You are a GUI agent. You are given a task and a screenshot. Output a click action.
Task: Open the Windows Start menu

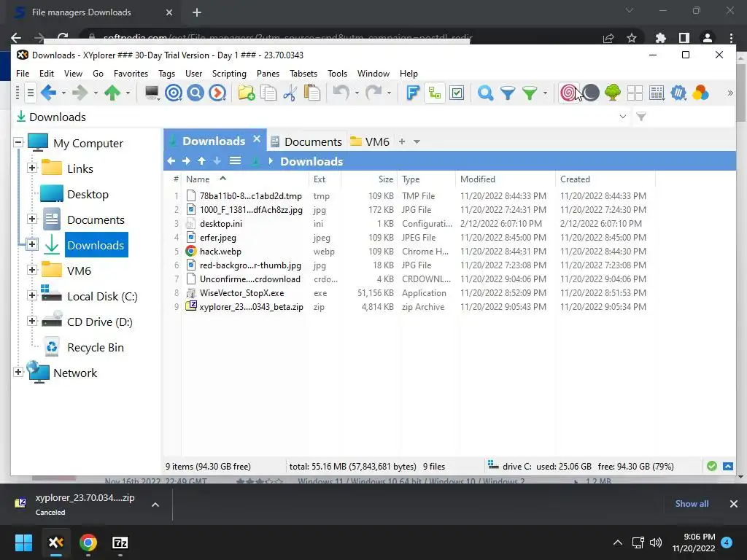click(23, 542)
